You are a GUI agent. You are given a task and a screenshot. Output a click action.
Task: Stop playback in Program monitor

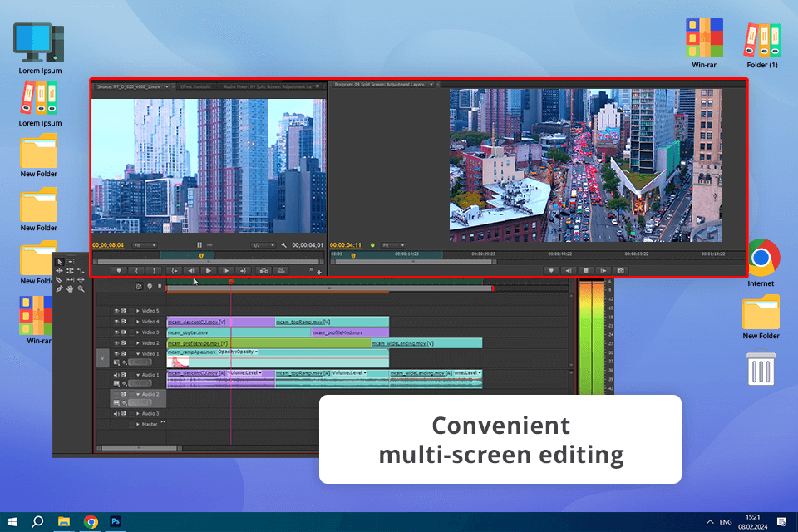(x=586, y=271)
